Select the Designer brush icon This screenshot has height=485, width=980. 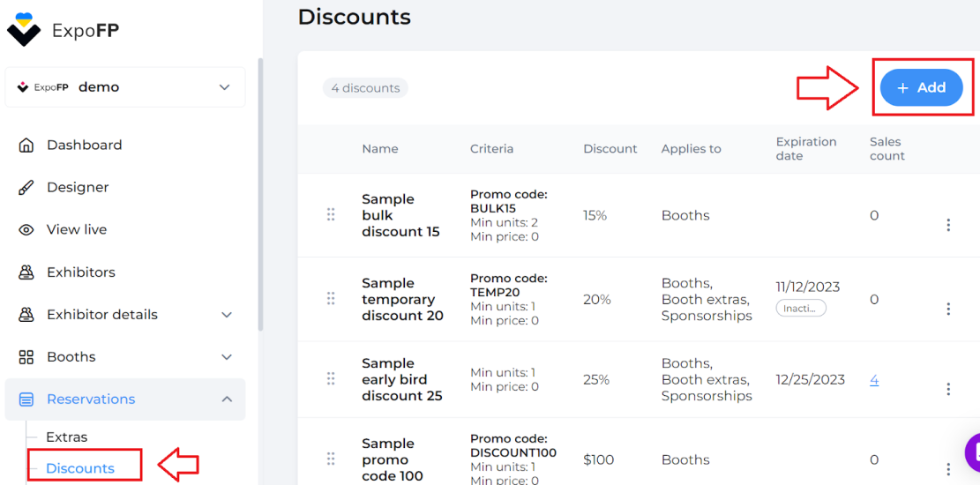pos(26,188)
